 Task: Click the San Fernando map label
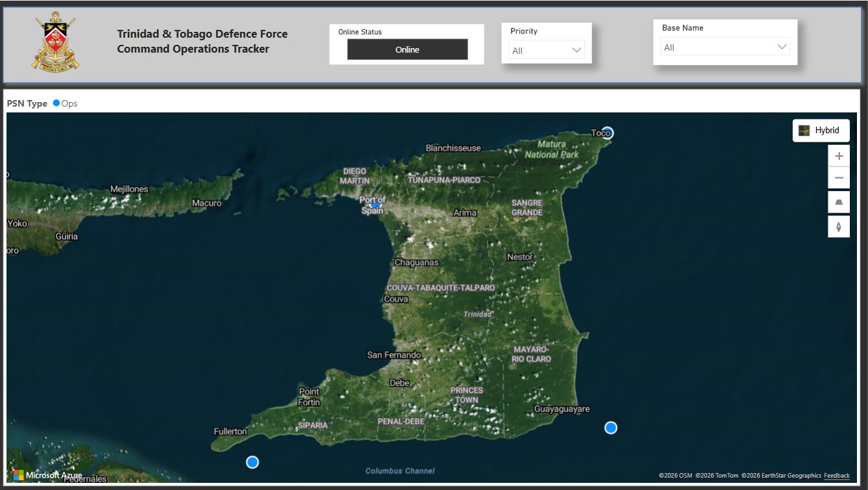pos(394,355)
